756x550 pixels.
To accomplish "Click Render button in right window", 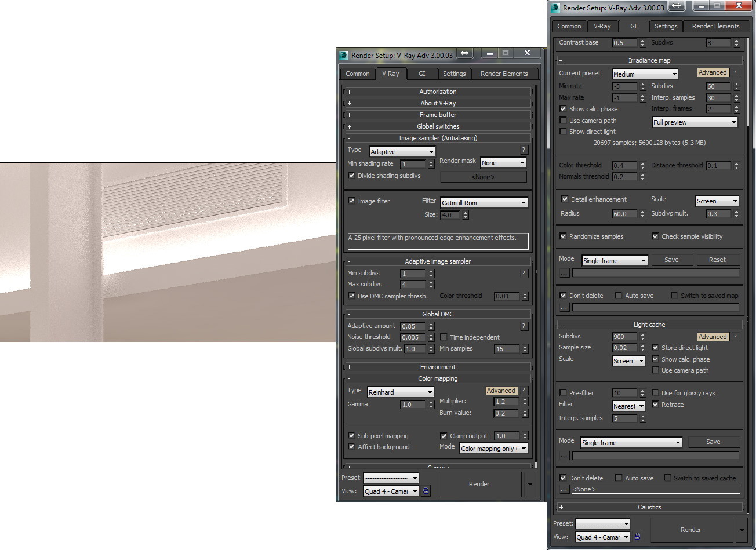I will click(690, 530).
